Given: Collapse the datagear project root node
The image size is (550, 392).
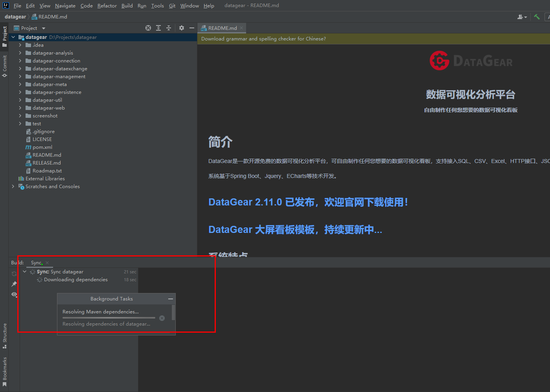Looking at the screenshot, I should tap(13, 37).
